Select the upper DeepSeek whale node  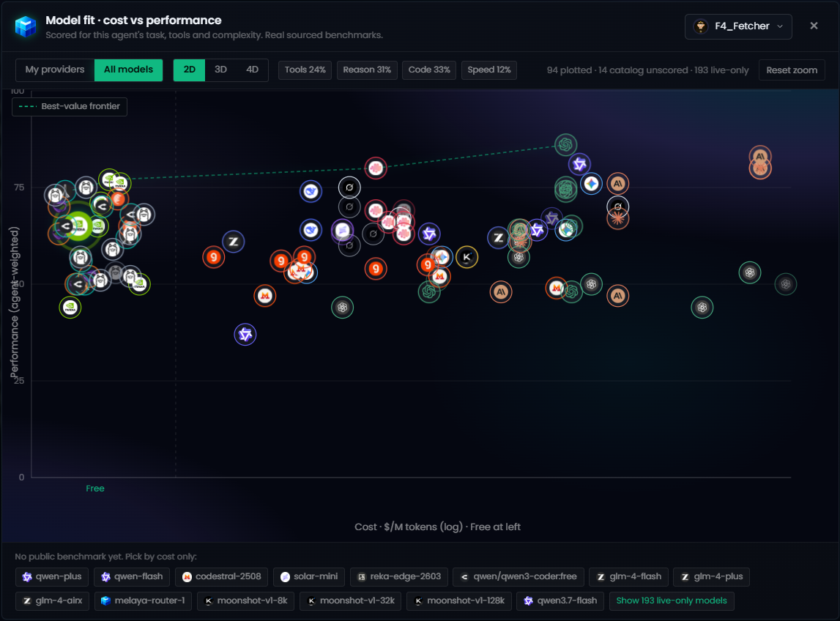point(311,191)
